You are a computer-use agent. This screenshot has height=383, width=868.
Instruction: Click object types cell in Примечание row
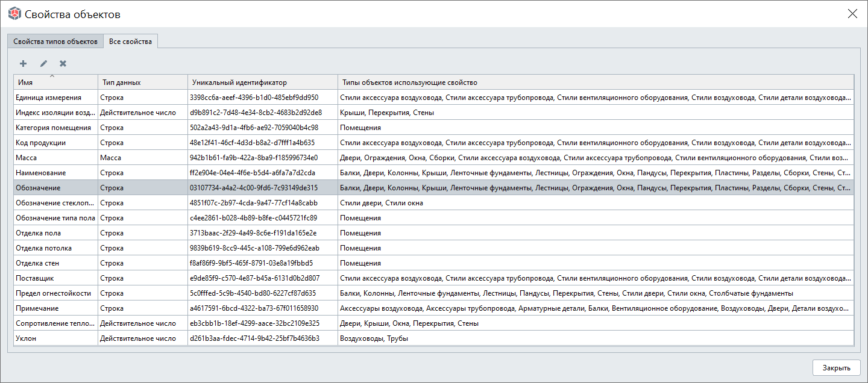(596, 308)
